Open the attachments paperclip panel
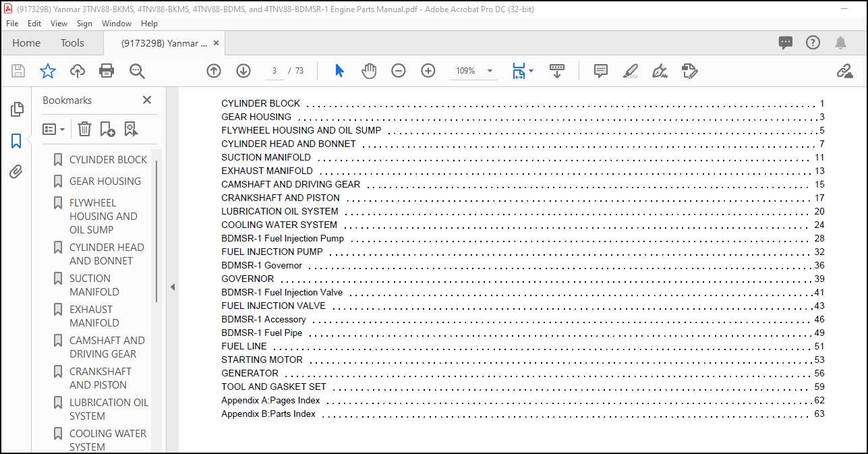The image size is (868, 454). click(x=16, y=172)
